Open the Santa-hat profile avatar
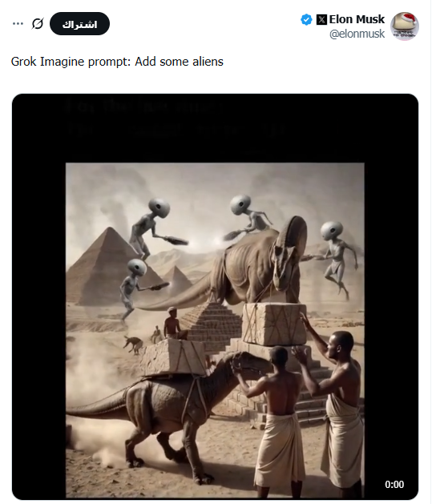Screen dimensions: 436x504 (405, 26)
